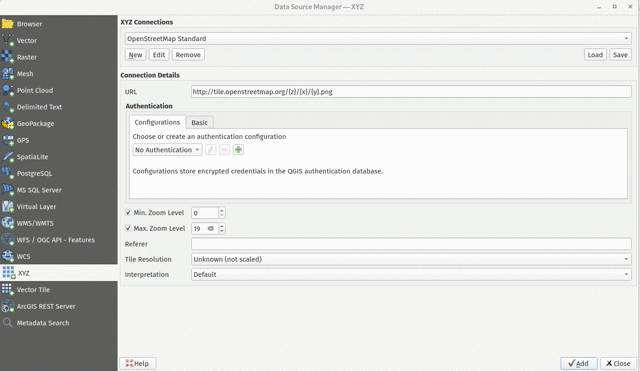Image resolution: width=640 pixels, height=371 pixels.
Task: Click the Add button
Action: click(579, 363)
